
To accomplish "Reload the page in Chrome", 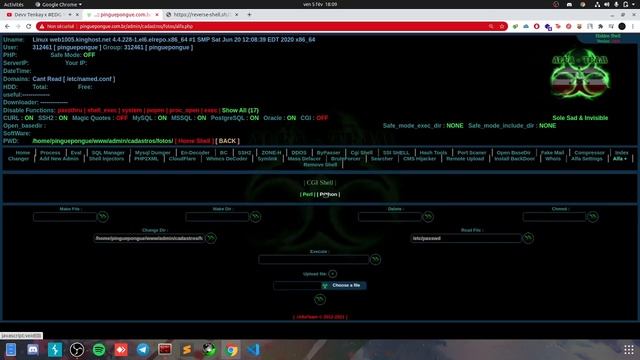I will click(29, 27).
